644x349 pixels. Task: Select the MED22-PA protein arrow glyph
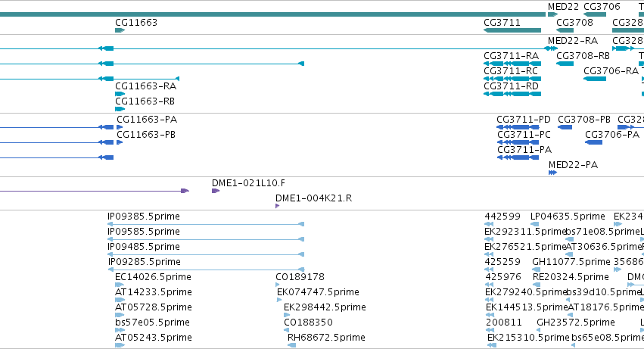tap(553, 173)
